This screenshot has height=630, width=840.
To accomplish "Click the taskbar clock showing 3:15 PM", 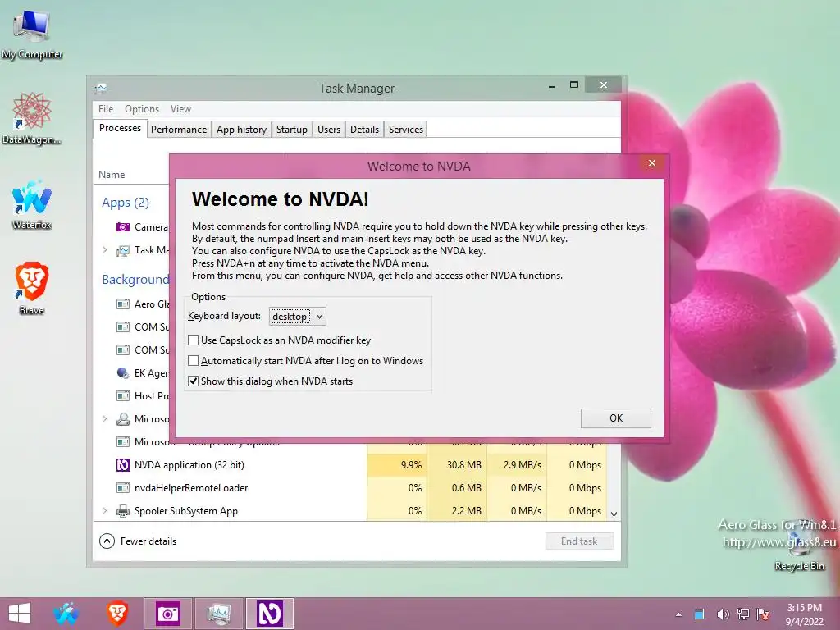I will pos(804,614).
